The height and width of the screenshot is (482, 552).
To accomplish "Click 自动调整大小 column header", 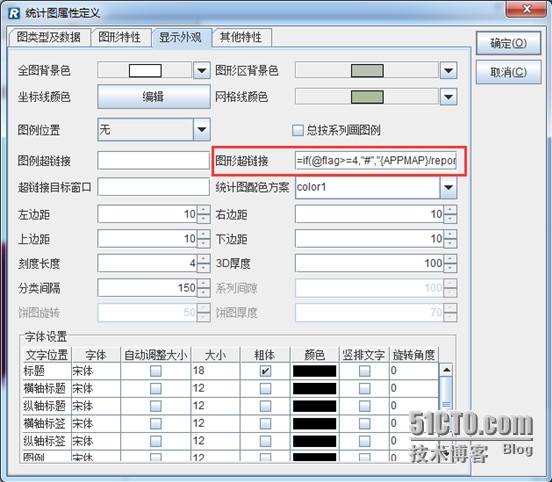I will (156, 355).
